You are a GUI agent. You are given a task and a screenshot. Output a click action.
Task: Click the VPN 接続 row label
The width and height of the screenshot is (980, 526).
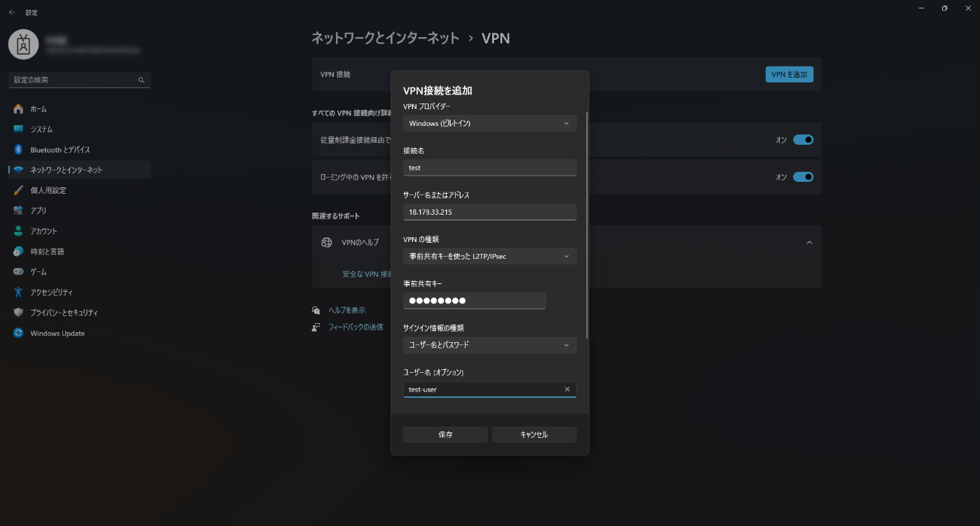click(x=335, y=74)
